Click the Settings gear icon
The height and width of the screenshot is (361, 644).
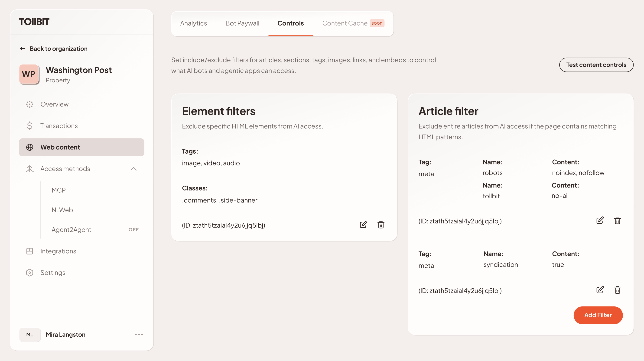click(29, 273)
